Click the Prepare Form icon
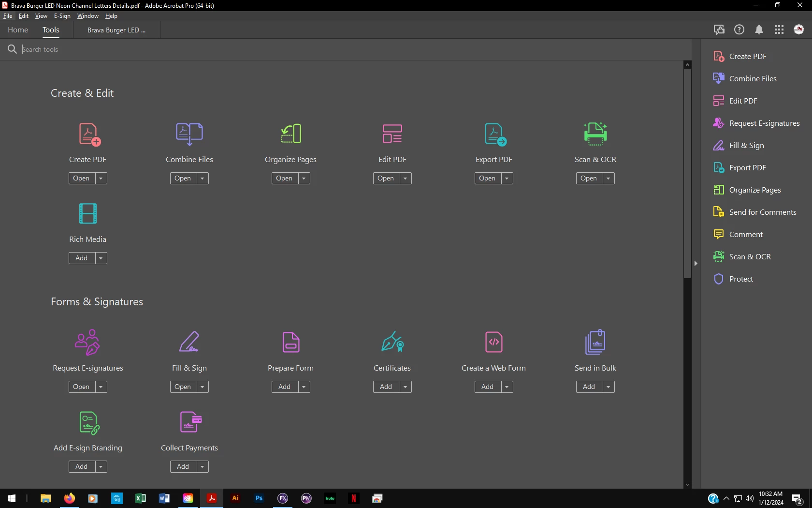The width and height of the screenshot is (812, 508). 291,342
